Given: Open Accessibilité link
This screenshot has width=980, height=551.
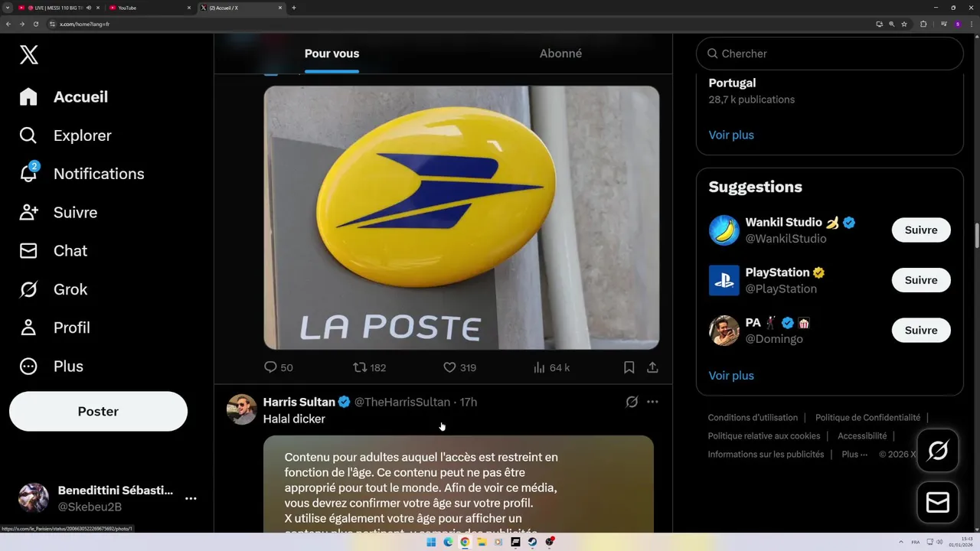Looking at the screenshot, I should pyautogui.click(x=862, y=436).
